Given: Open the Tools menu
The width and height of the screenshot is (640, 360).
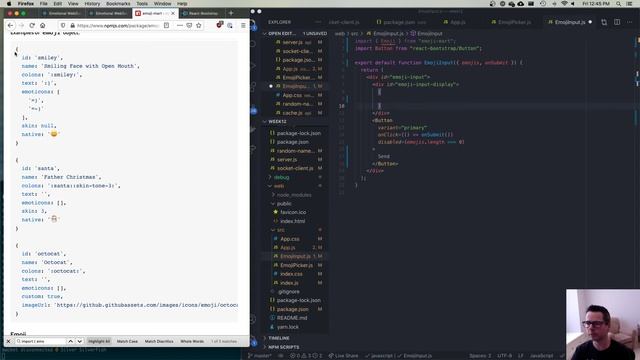Looking at the screenshot, I should pyautogui.click(x=142, y=4).
